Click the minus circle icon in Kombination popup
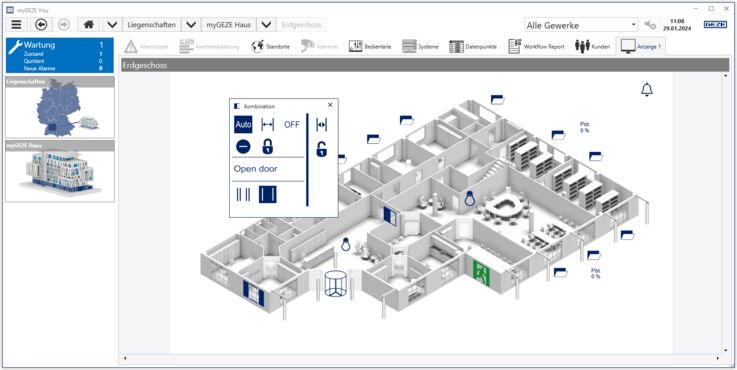Viewport: 737px width, 370px height. (243, 147)
